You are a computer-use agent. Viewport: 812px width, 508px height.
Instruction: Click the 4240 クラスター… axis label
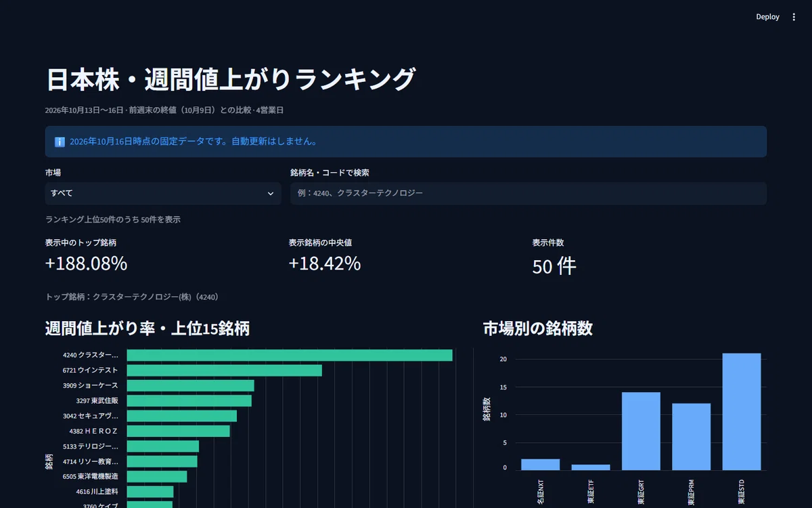pyautogui.click(x=90, y=355)
